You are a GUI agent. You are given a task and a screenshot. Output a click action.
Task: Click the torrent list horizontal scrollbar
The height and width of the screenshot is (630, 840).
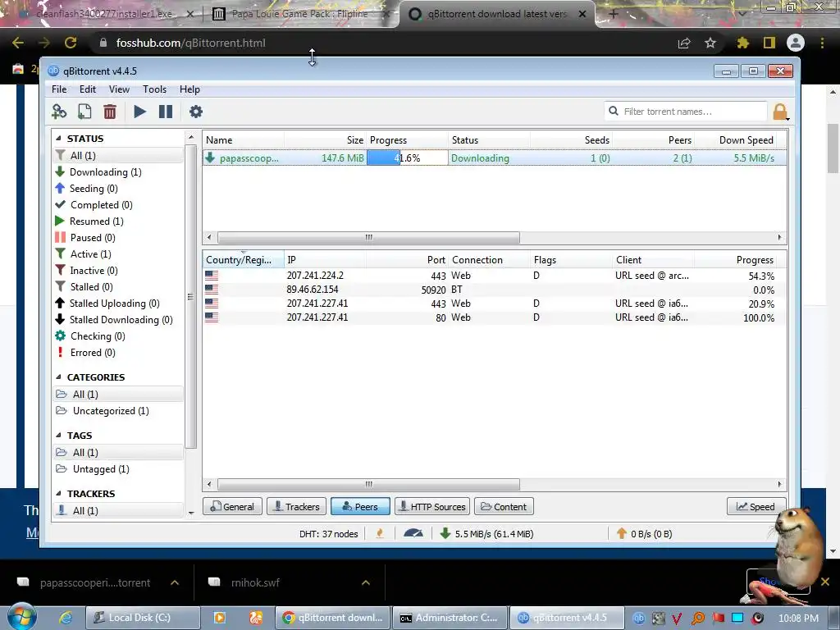click(x=368, y=237)
